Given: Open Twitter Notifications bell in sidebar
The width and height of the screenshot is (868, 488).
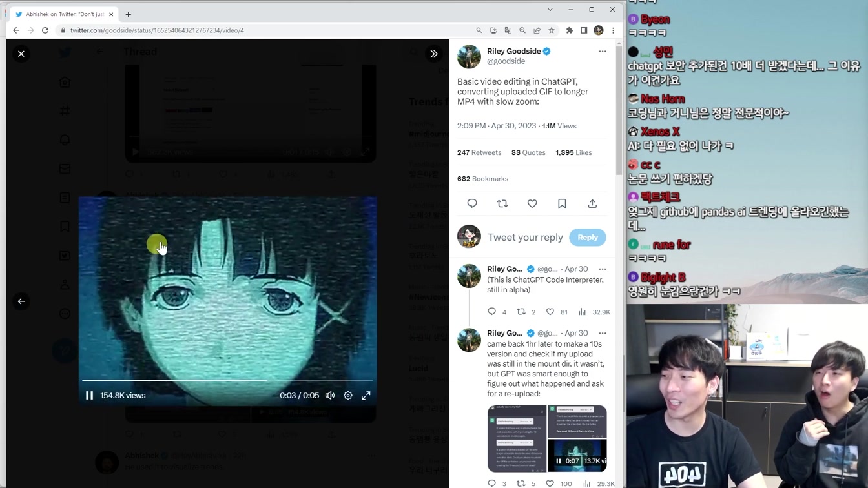Looking at the screenshot, I should click(x=65, y=140).
